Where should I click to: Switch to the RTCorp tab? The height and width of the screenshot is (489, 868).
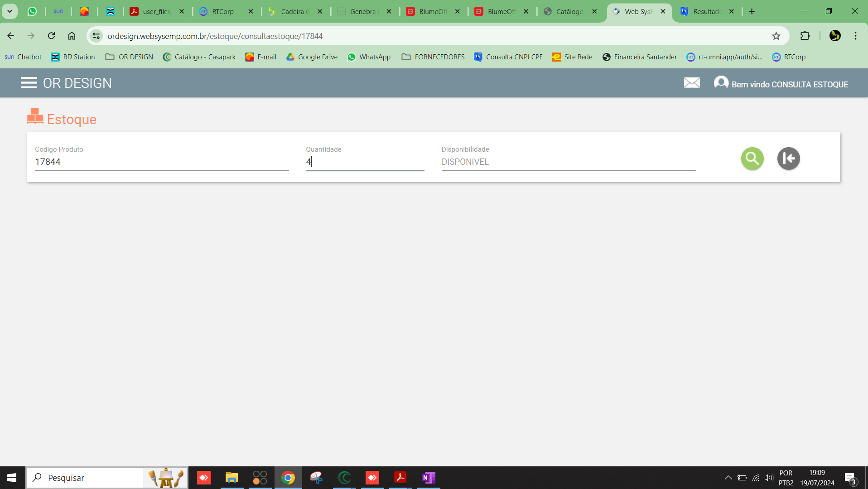(223, 11)
